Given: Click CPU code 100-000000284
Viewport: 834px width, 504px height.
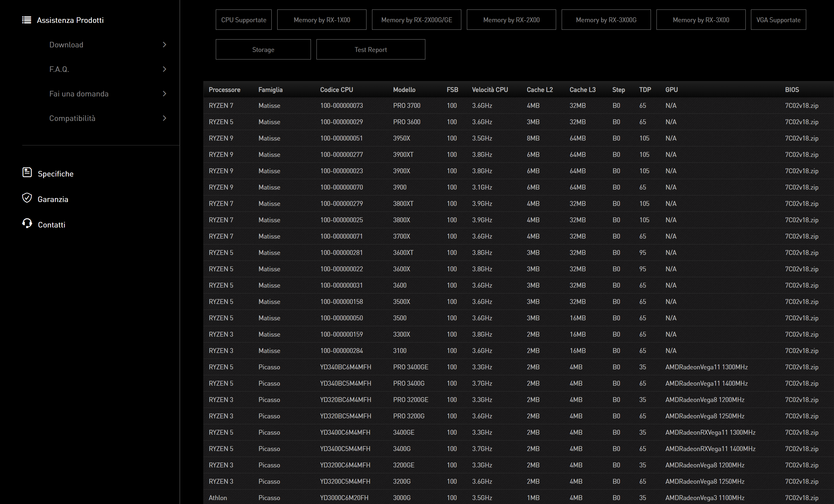Looking at the screenshot, I should point(342,351).
